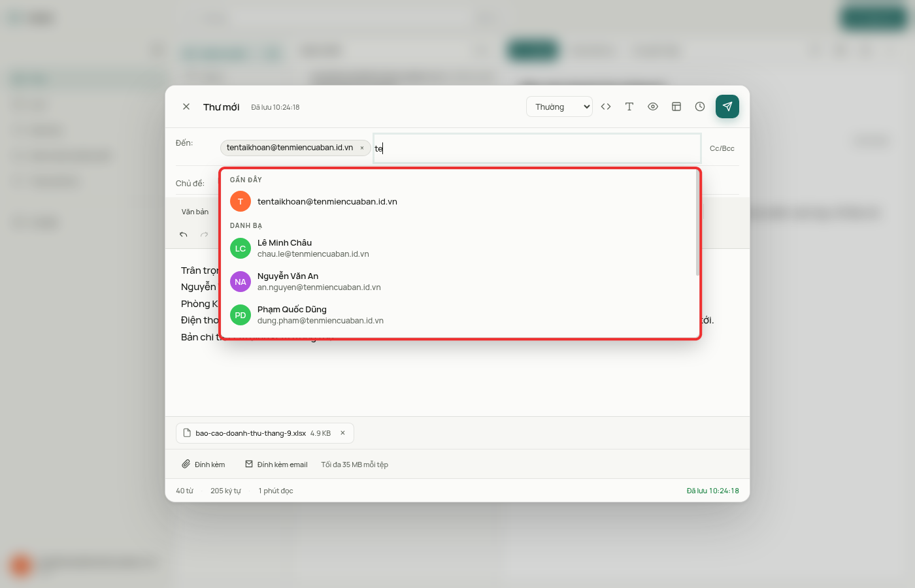915x588 pixels.
Task: Close the new message dialog
Action: [186, 106]
